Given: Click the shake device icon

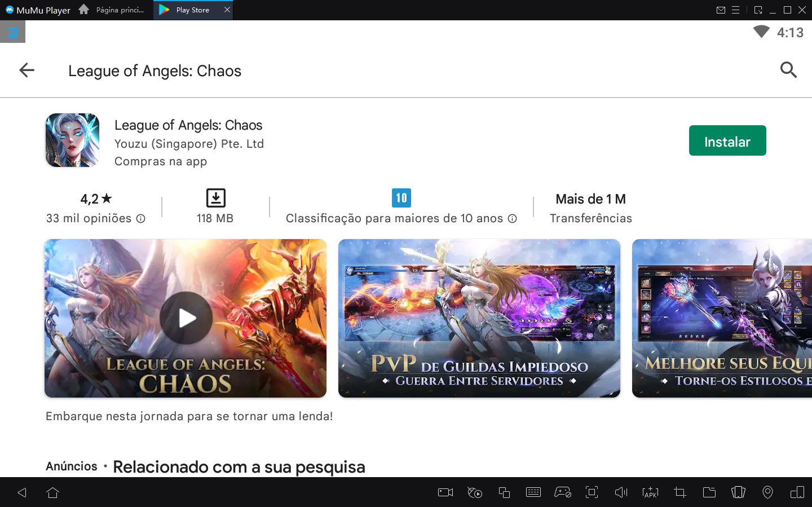Looking at the screenshot, I should click(x=738, y=492).
